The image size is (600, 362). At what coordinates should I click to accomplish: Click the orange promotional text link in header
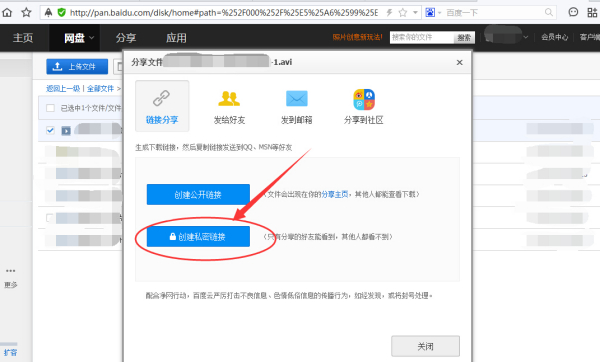[357, 37]
